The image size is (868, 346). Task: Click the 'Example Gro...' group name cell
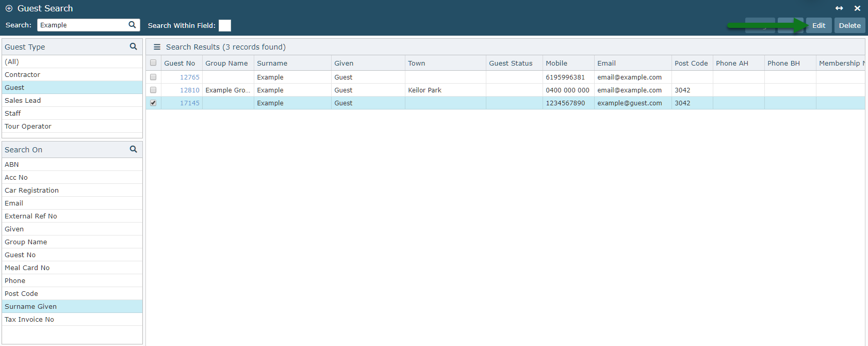(228, 90)
